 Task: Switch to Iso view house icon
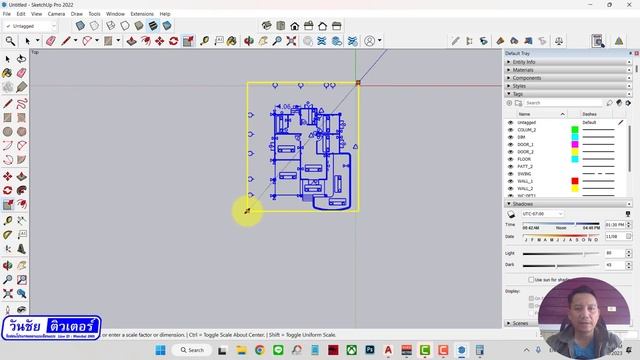267,26
